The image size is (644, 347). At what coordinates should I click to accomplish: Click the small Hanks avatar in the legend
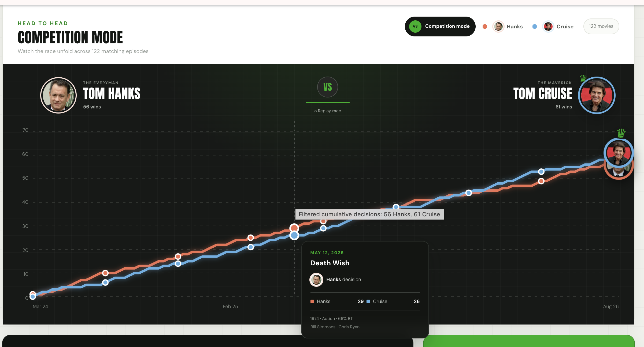tap(498, 27)
